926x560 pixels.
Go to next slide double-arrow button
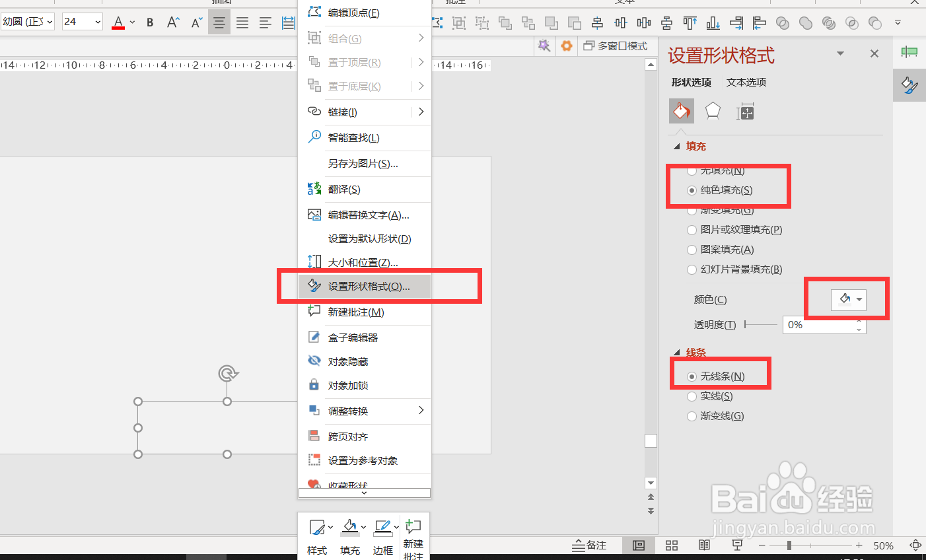click(x=651, y=510)
